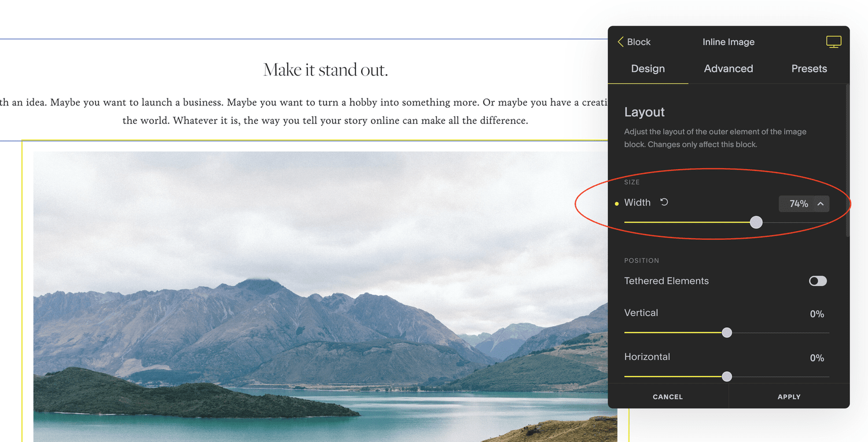The image size is (868, 442).
Task: Click the yellow dot indicator next to Width
Action: [617, 203]
